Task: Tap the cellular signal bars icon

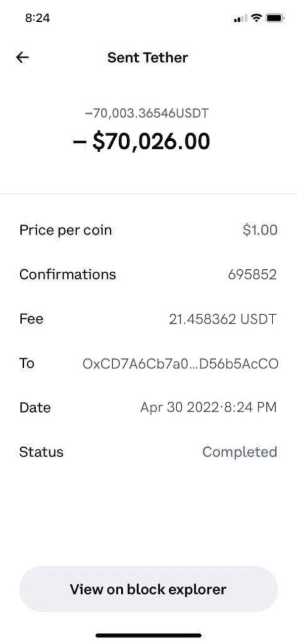Action: click(x=240, y=19)
